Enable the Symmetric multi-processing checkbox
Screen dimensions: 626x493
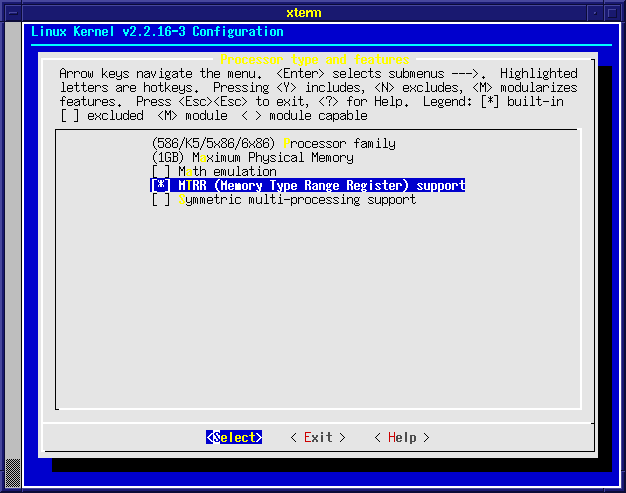160,200
